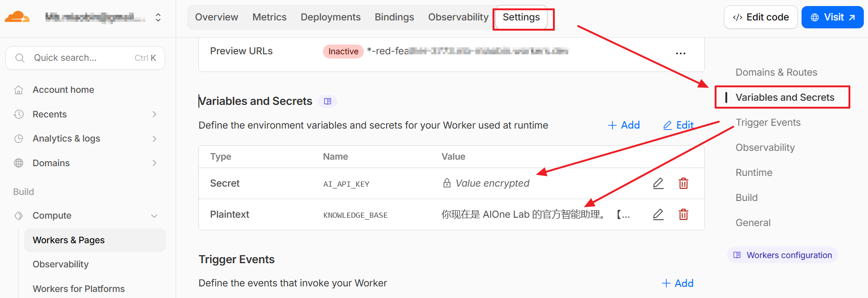Viewport: 868px width, 298px height.
Task: Click the Compute diamond icon
Action: click(x=18, y=215)
